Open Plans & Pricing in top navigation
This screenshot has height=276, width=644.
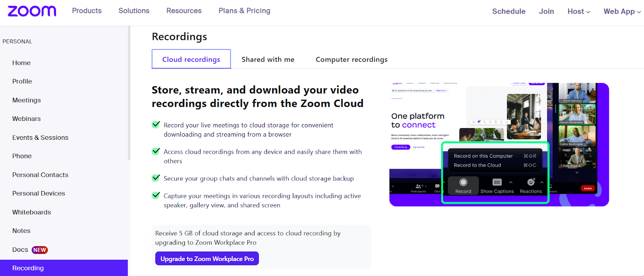click(244, 11)
